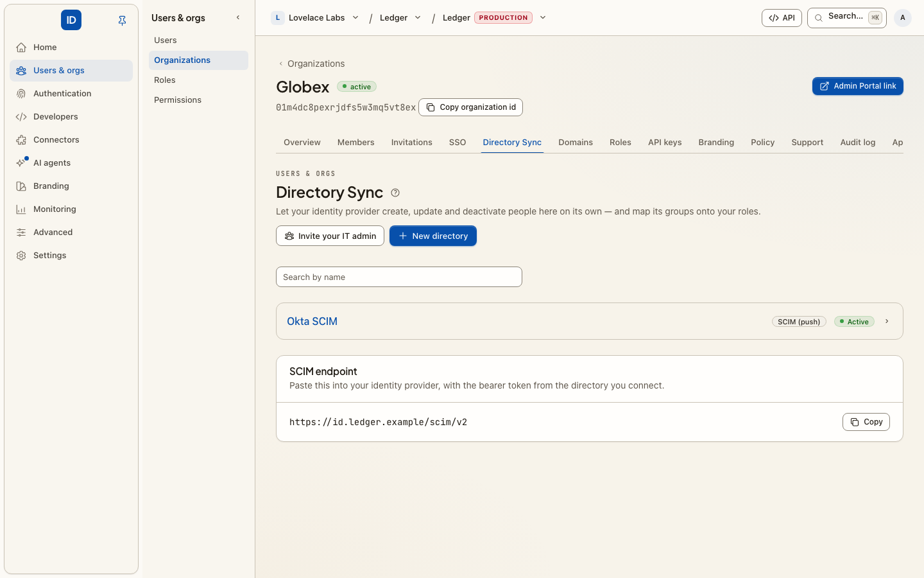
Task: Open Users in the submenu
Action: pos(198,40)
